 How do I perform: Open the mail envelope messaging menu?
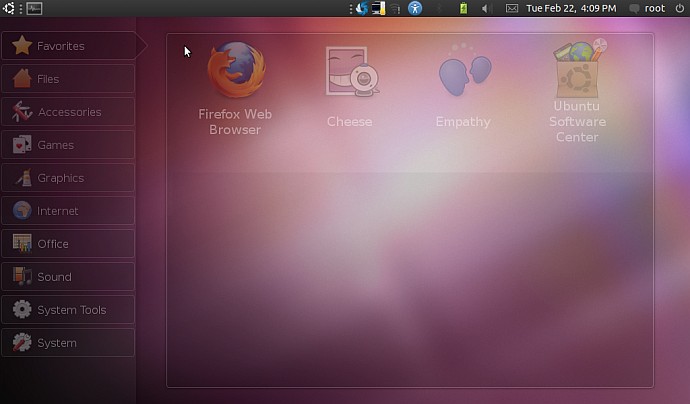[x=512, y=8]
